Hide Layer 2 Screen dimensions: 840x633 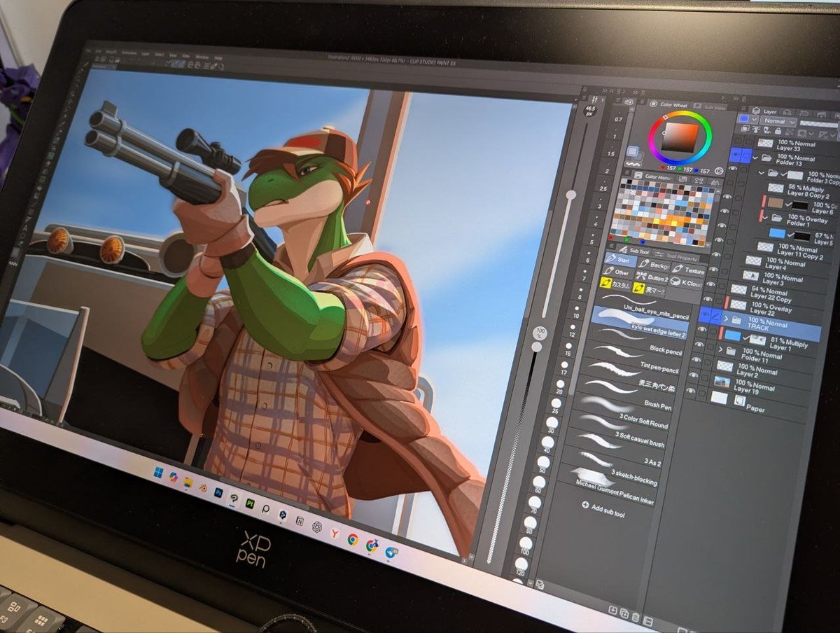[696, 361]
